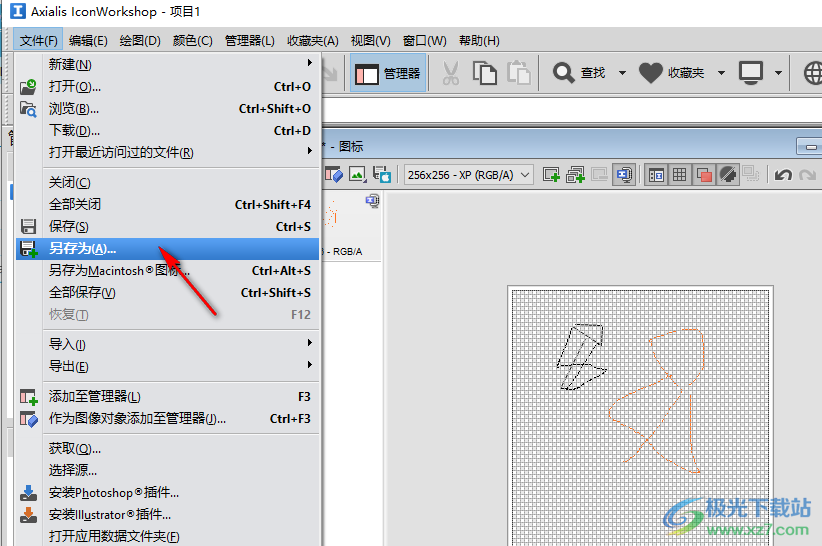
Task: Select 选择源... menu entry
Action: [167, 471]
